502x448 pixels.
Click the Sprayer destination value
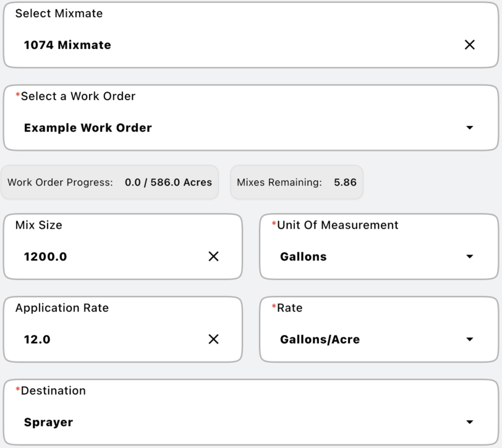pyautogui.click(x=48, y=422)
